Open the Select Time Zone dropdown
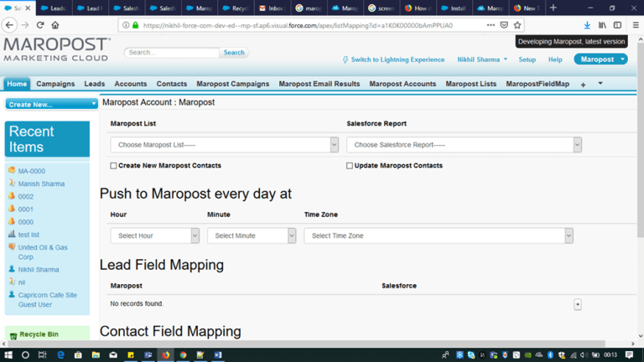Viewport: 644px width, 362px height. [x=439, y=235]
